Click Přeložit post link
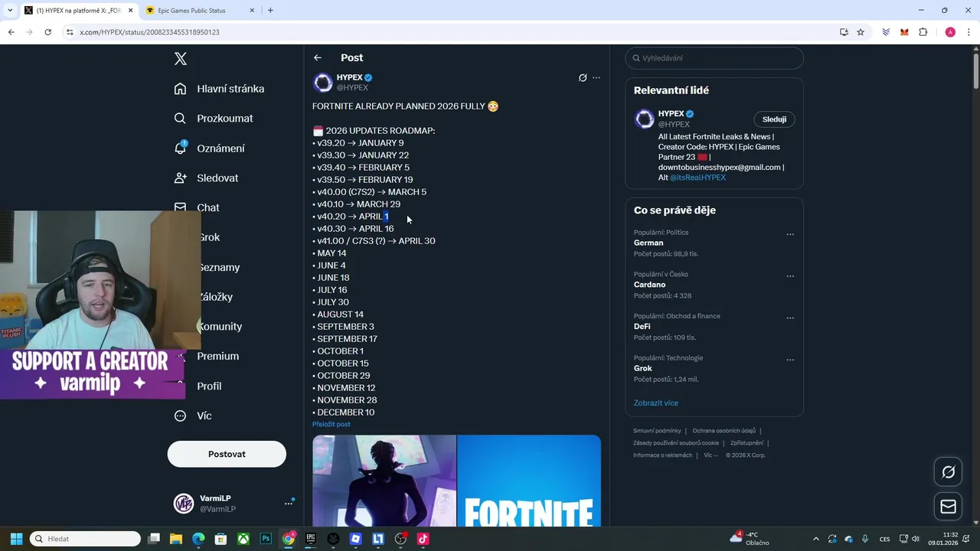 (332, 424)
